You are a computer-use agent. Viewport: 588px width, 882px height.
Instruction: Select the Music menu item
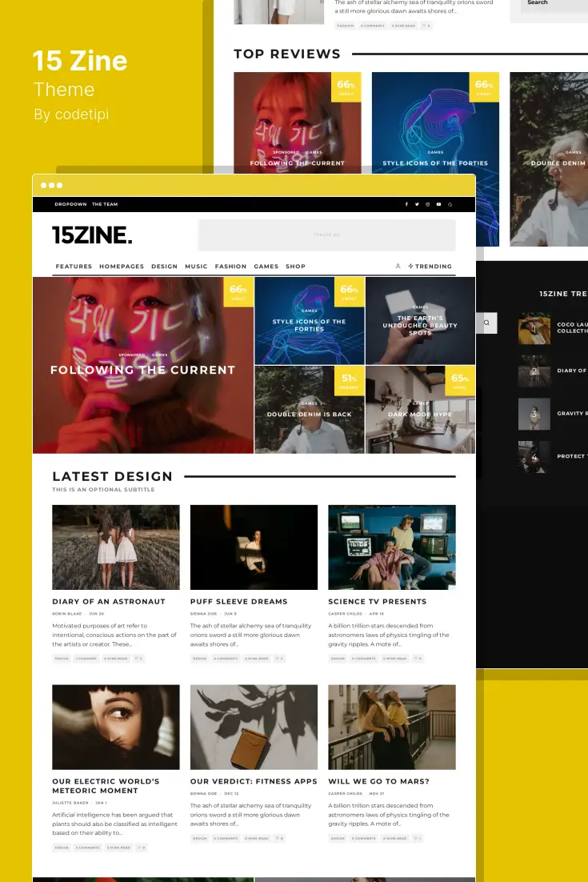[196, 267]
